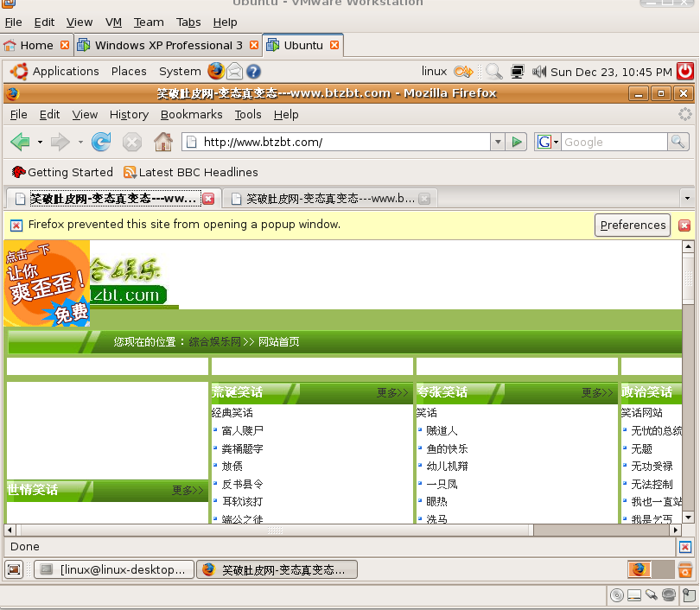
Task: Click the page's vertical scrollbar up arrow
Action: point(688,246)
